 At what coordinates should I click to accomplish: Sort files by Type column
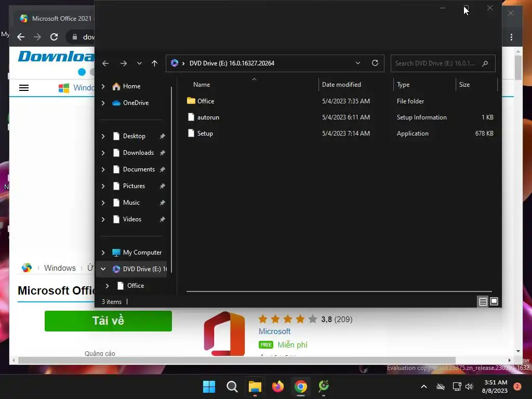(403, 85)
